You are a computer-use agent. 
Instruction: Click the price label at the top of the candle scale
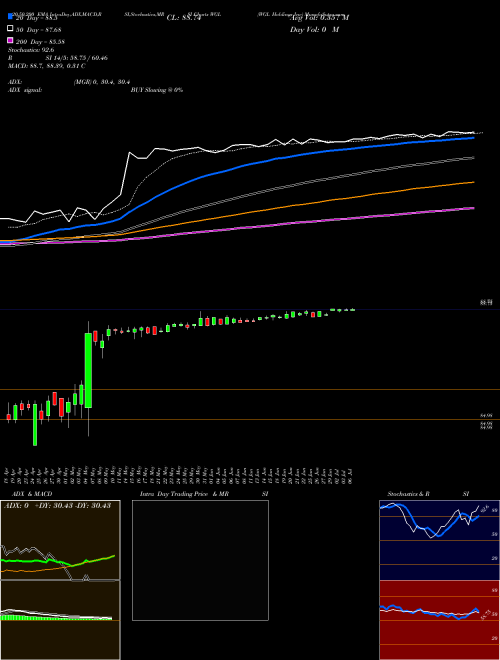point(487,302)
